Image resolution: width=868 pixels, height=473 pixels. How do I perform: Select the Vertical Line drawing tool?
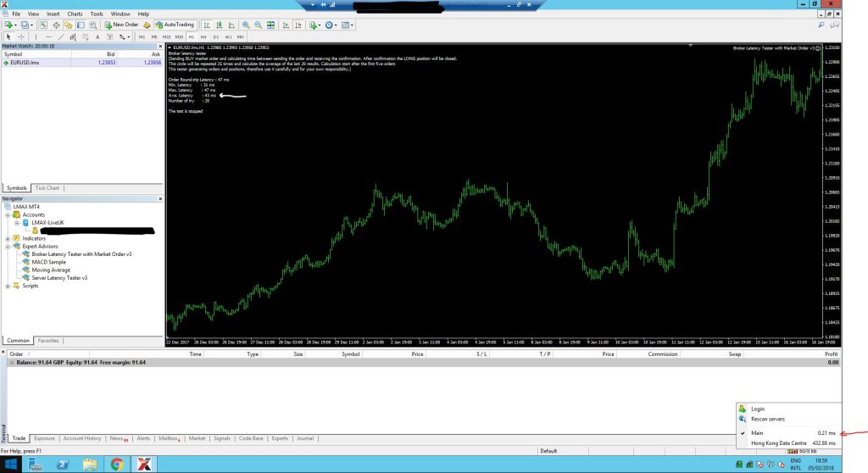point(36,37)
